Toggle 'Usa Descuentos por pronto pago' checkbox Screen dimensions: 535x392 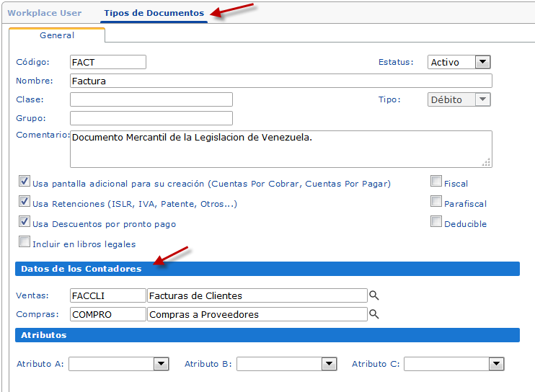25,221
